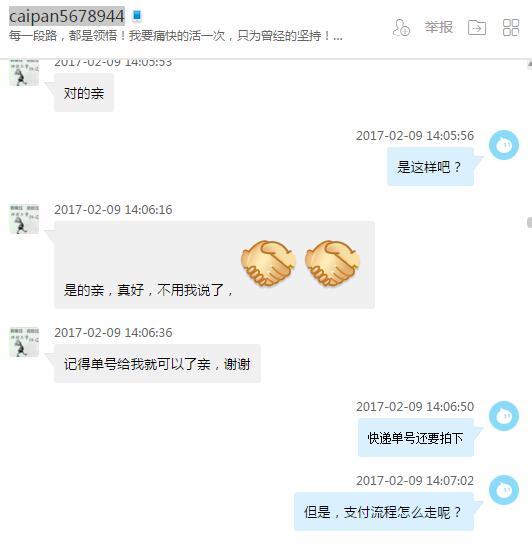Open the forward/transfer chat icon
Viewport: 532px width, 545px height.
[477, 27]
